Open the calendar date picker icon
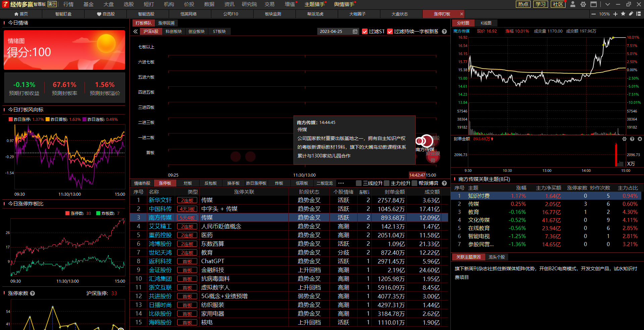Image resolution: width=644 pixels, height=330 pixels. click(x=355, y=32)
